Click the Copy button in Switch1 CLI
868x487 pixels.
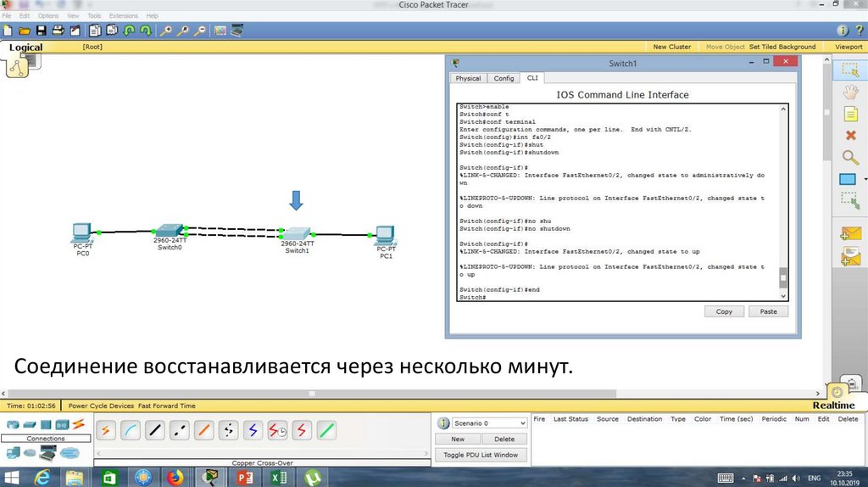click(724, 311)
